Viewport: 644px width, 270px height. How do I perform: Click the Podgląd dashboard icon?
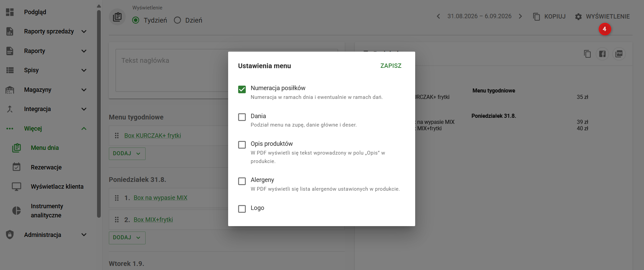click(x=10, y=12)
